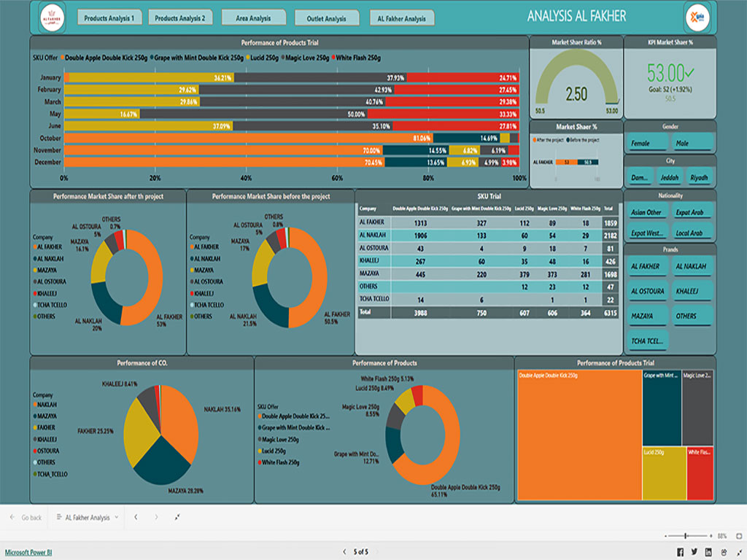Screen dimensions: 747x560
Task: Adjust the zoom level slider
Action: [x=686, y=536]
